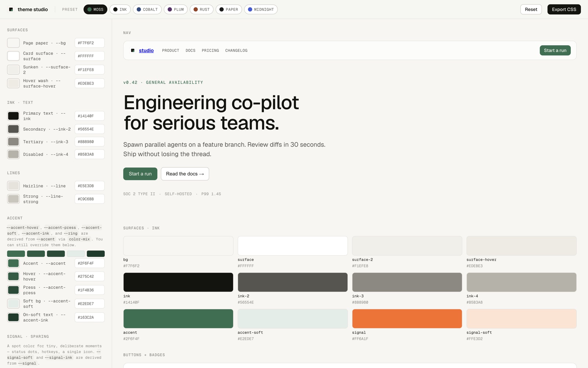
Task: Select the Cobalt preset
Action: pyautogui.click(x=147, y=10)
